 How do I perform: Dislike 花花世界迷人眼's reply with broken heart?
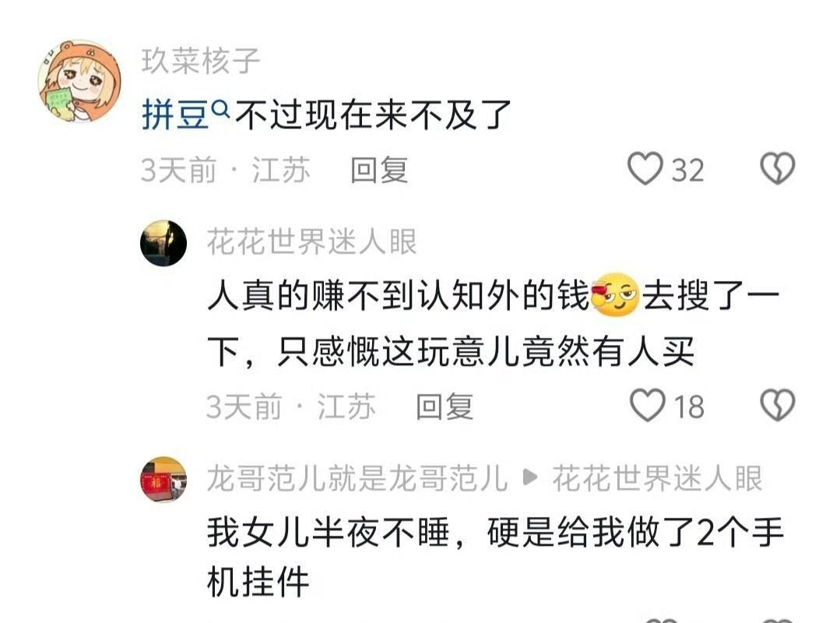coord(778,405)
